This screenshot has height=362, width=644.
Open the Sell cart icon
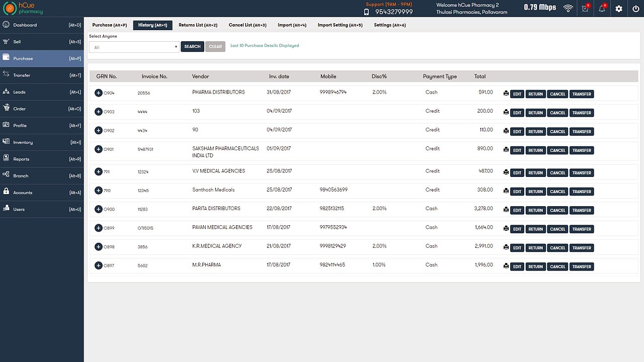pos(6,42)
